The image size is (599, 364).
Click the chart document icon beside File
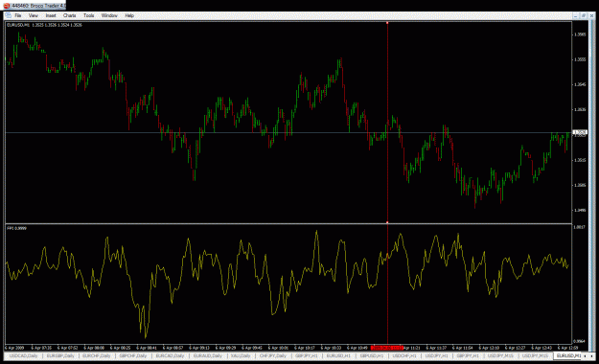tap(8, 15)
